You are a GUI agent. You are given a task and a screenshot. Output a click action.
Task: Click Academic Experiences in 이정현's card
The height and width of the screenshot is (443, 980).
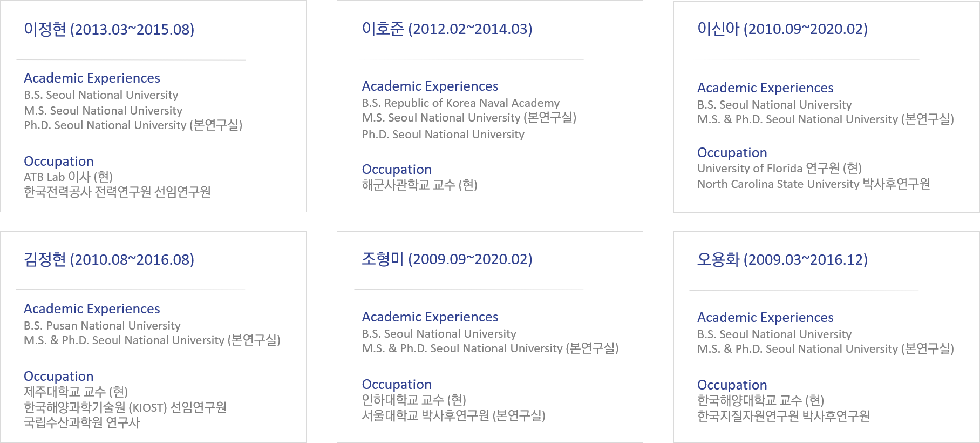point(92,78)
